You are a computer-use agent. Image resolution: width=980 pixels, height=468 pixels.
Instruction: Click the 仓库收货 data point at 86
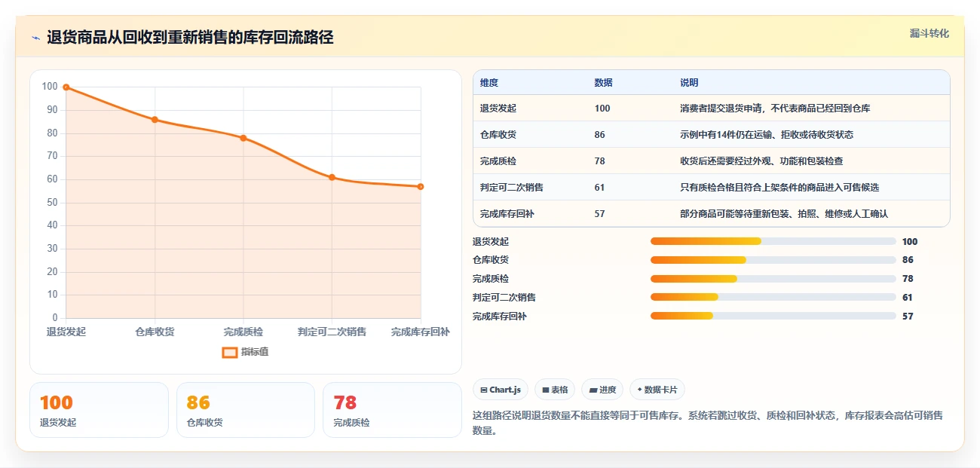155,120
